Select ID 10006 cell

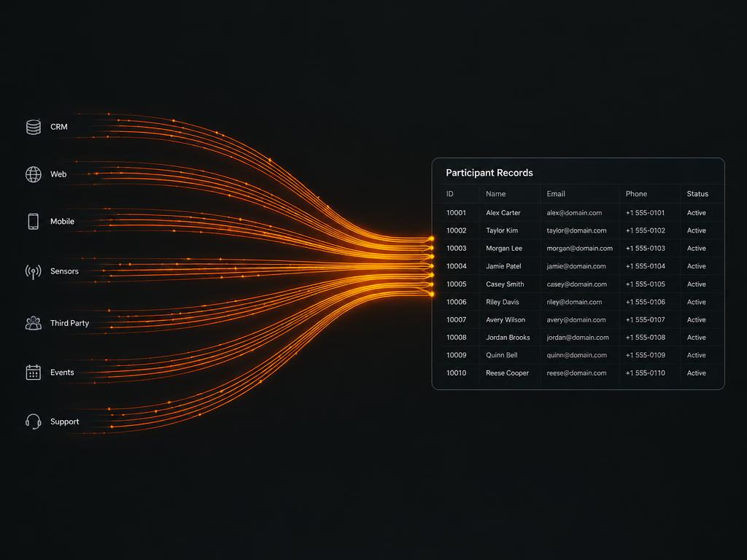pos(456,302)
